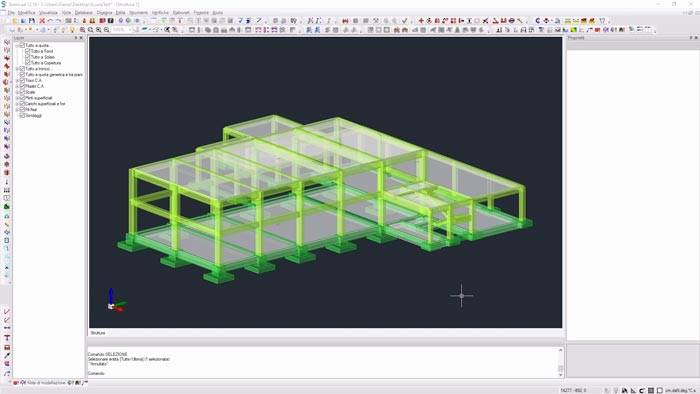Click the light bulb icon in second toolbar

(x=72, y=30)
